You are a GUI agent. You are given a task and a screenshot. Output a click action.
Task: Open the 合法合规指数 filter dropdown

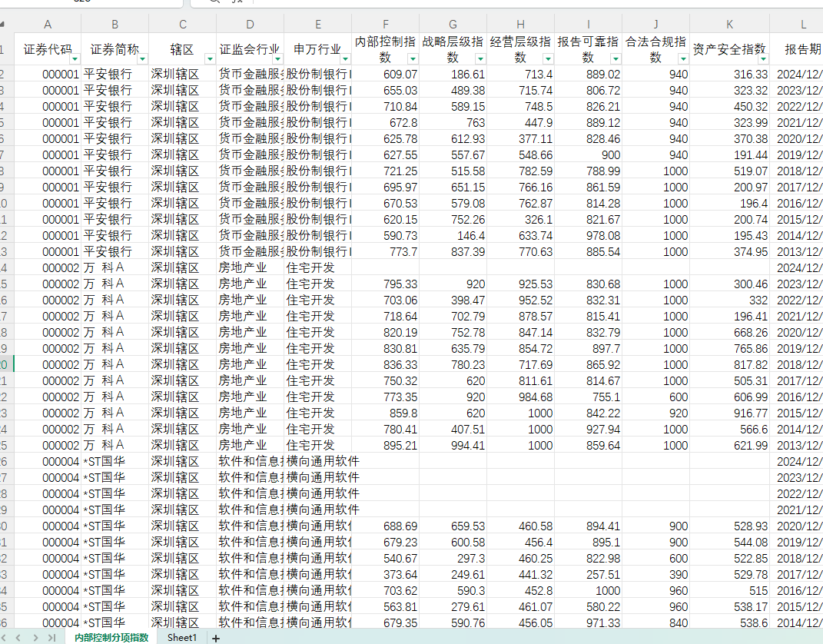[x=683, y=58]
